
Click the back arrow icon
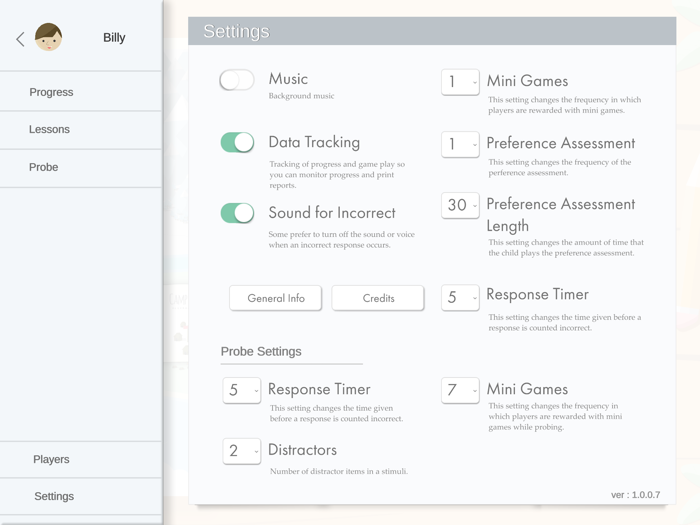click(x=20, y=39)
